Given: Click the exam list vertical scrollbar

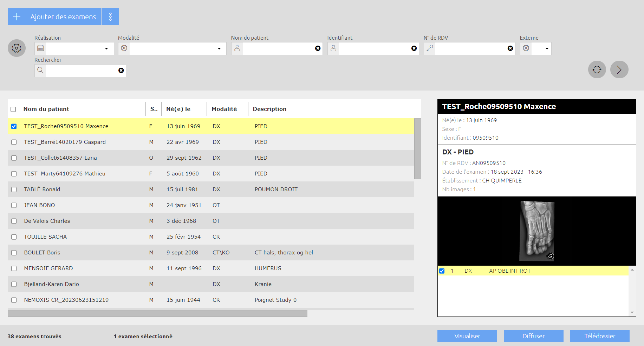Looking at the screenshot, I should (418, 149).
